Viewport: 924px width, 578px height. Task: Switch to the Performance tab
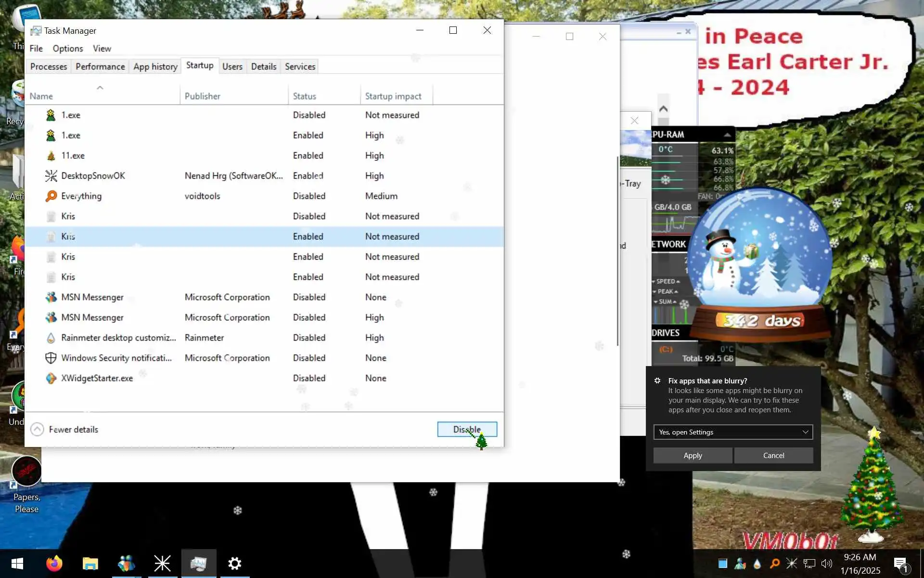pyautogui.click(x=100, y=66)
